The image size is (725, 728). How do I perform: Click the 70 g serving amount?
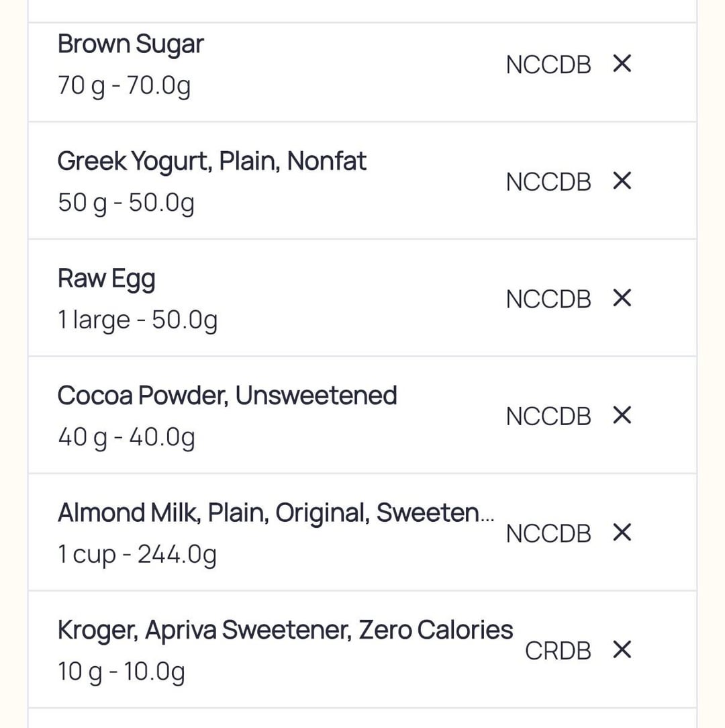(x=124, y=86)
